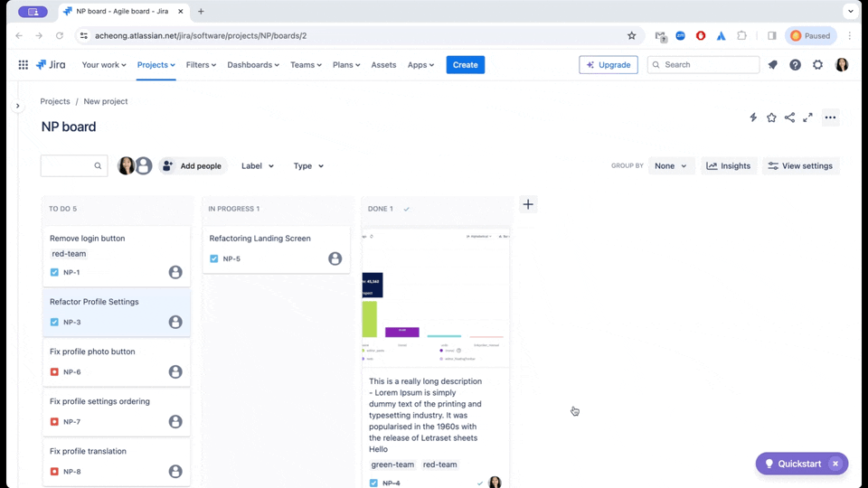This screenshot has width=868, height=488.
Task: Click task checkbox icon on NP-1
Action: pyautogui.click(x=54, y=272)
